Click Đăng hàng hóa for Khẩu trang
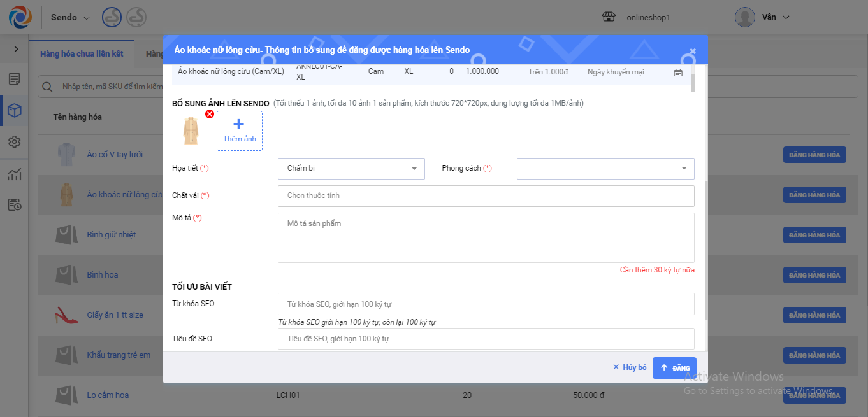The width and height of the screenshot is (868, 417). [814, 355]
